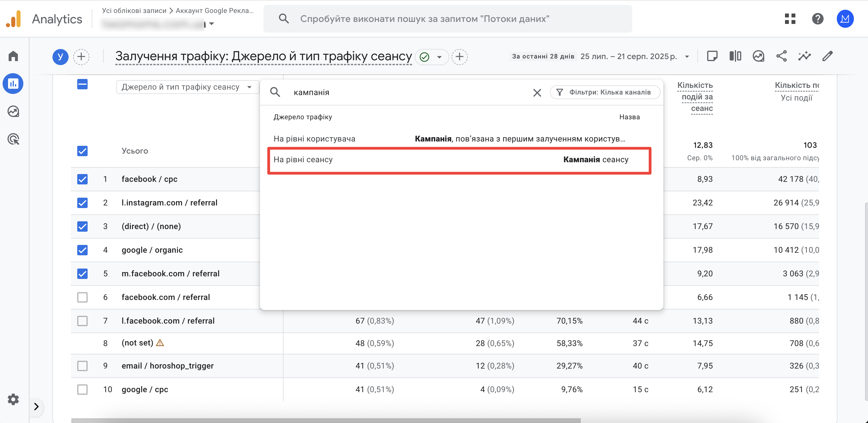Open the Reports section in sidebar
Screen dimensions: 868x423
click(13, 84)
